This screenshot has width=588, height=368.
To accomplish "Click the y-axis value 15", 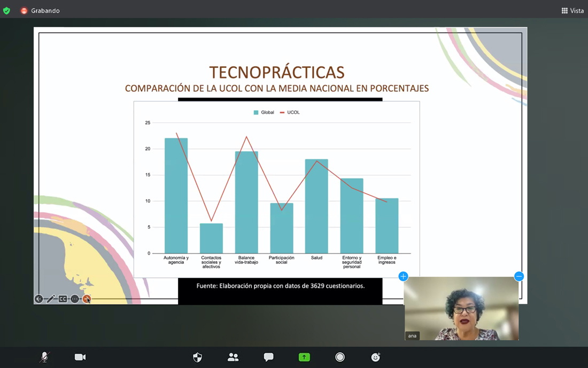I will 148,175.
